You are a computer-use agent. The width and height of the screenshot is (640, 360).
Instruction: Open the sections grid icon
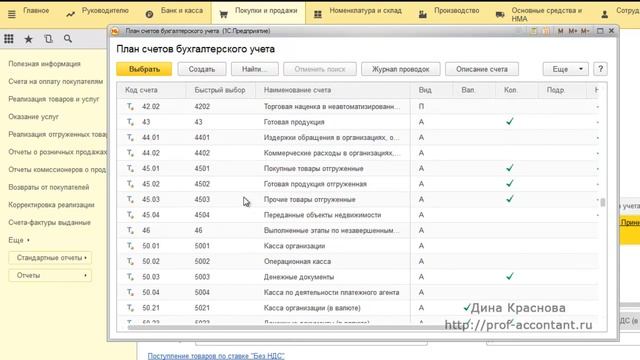9,39
